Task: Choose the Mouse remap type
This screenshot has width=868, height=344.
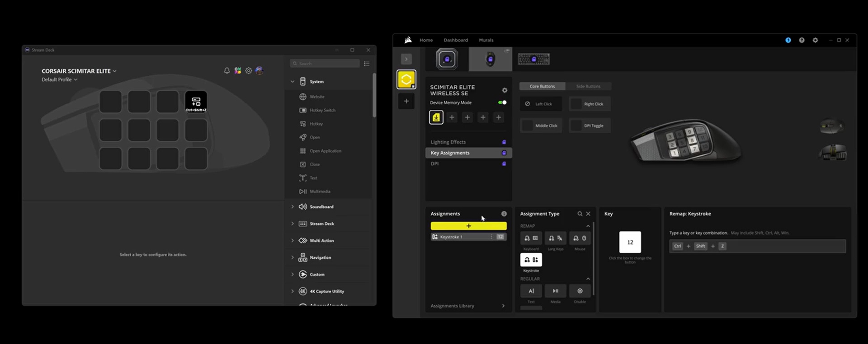Action: (580, 238)
